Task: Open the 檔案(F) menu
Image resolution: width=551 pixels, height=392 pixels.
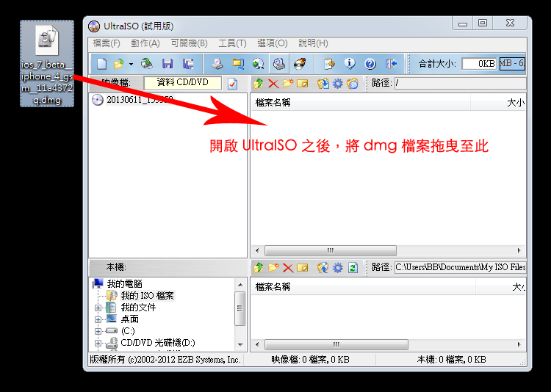Action: click(x=107, y=43)
